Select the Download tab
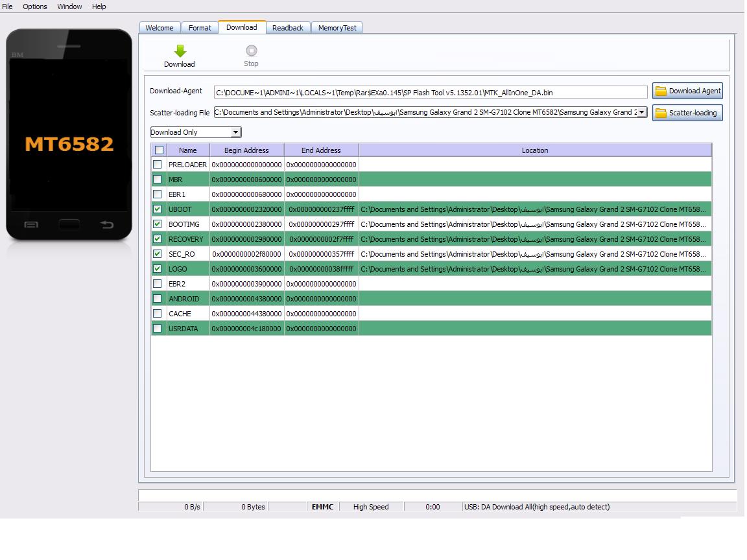The image size is (747, 560). [x=242, y=27]
